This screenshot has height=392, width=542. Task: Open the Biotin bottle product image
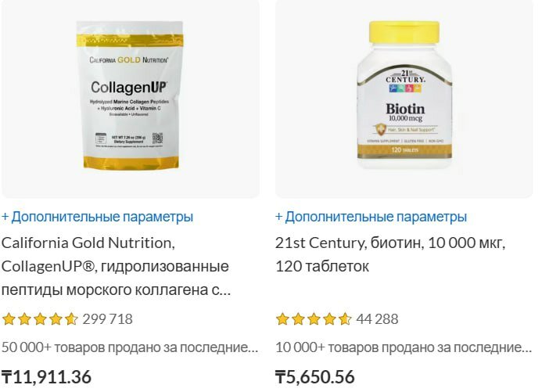coord(404,99)
